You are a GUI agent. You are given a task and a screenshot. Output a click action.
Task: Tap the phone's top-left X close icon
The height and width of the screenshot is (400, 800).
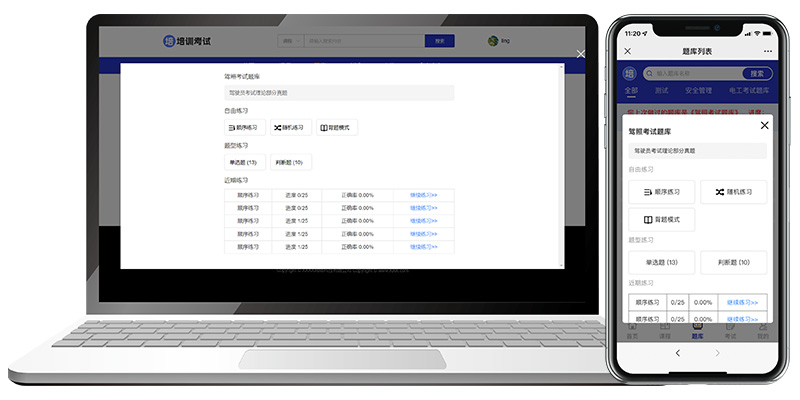pos(628,51)
